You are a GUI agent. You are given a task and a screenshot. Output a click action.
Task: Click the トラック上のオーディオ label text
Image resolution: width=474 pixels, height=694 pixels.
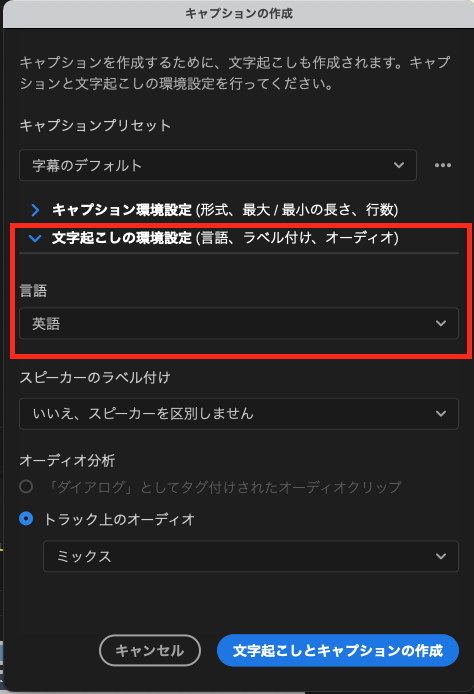119,519
